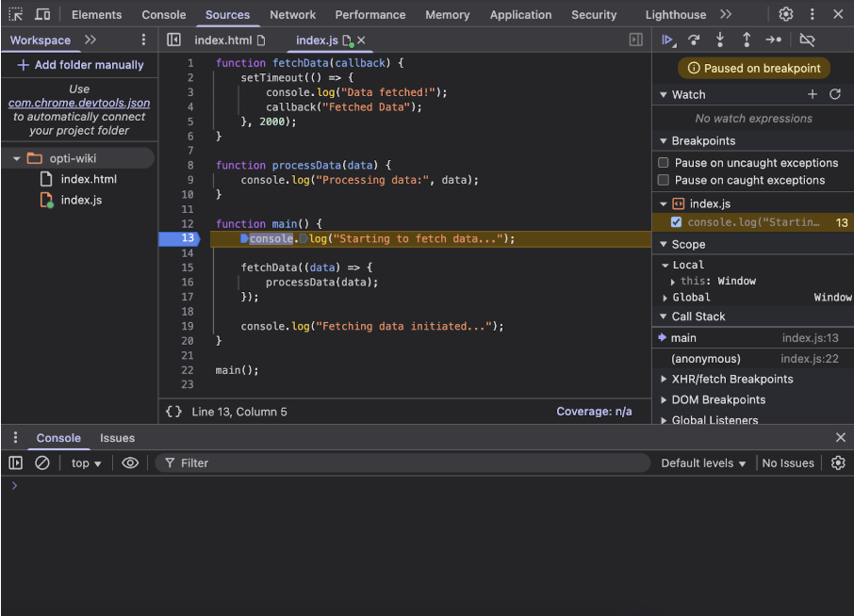
Task: Open the Issues tab in the drawer
Action: [117, 438]
